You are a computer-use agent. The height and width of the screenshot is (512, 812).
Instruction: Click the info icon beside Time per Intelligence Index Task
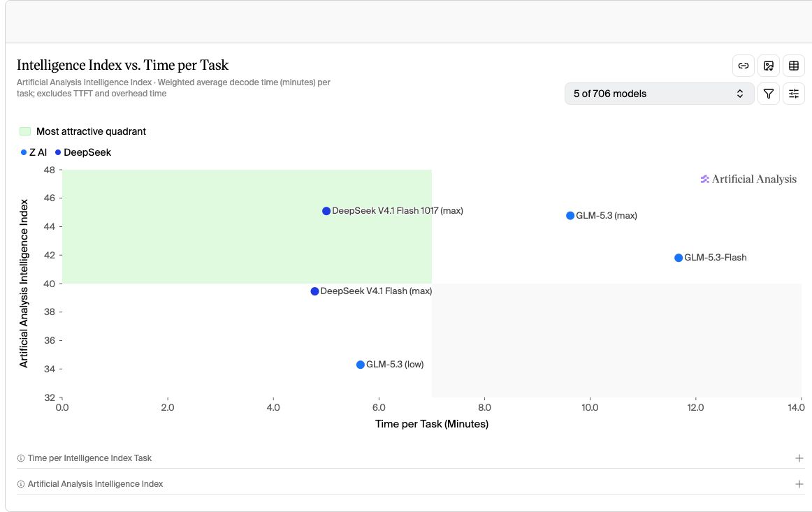(x=21, y=458)
